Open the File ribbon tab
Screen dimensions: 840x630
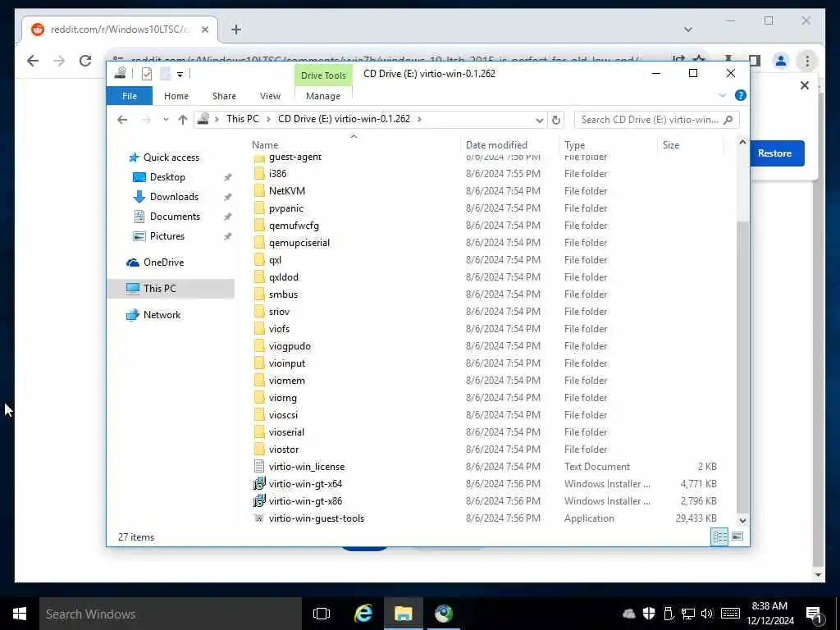129,96
